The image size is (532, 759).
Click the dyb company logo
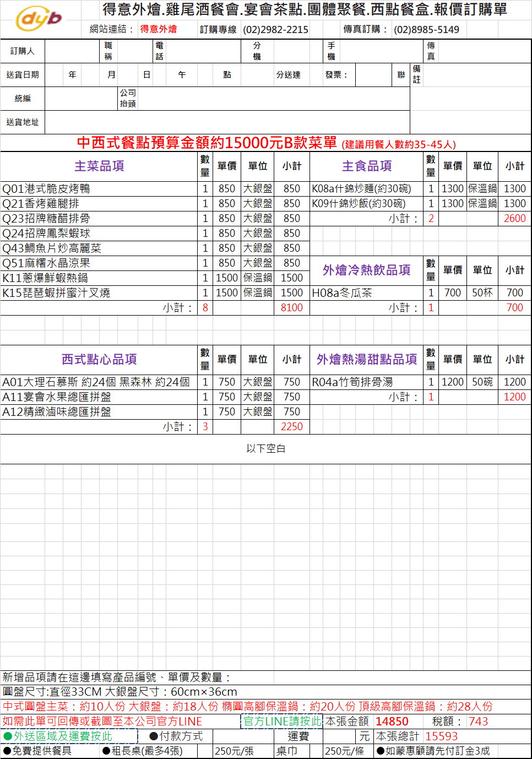pyautogui.click(x=39, y=19)
